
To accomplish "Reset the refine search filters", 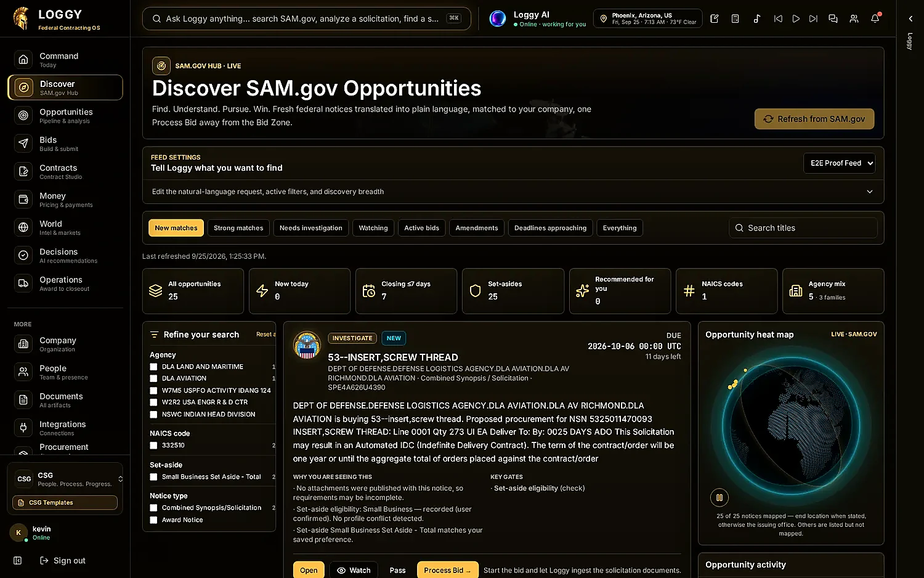I will tap(265, 335).
